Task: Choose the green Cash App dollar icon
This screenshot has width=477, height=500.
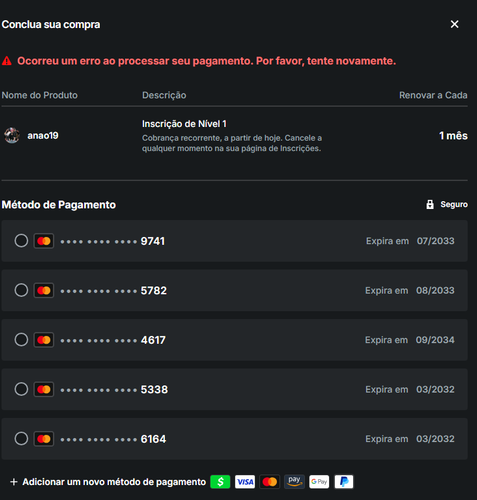Action: tap(220, 482)
